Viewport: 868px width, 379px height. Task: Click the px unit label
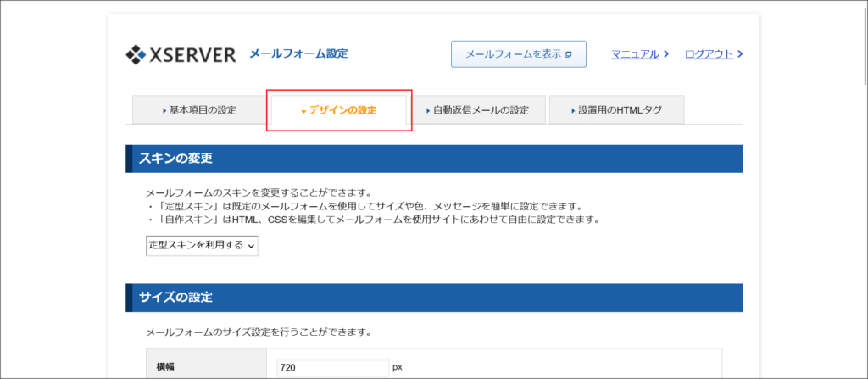[398, 367]
